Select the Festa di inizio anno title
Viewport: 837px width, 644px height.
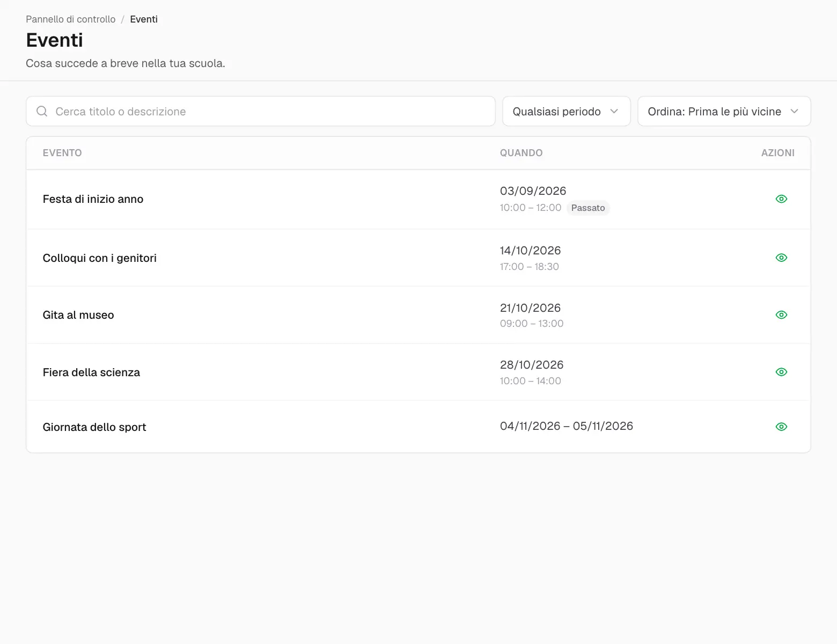point(93,199)
